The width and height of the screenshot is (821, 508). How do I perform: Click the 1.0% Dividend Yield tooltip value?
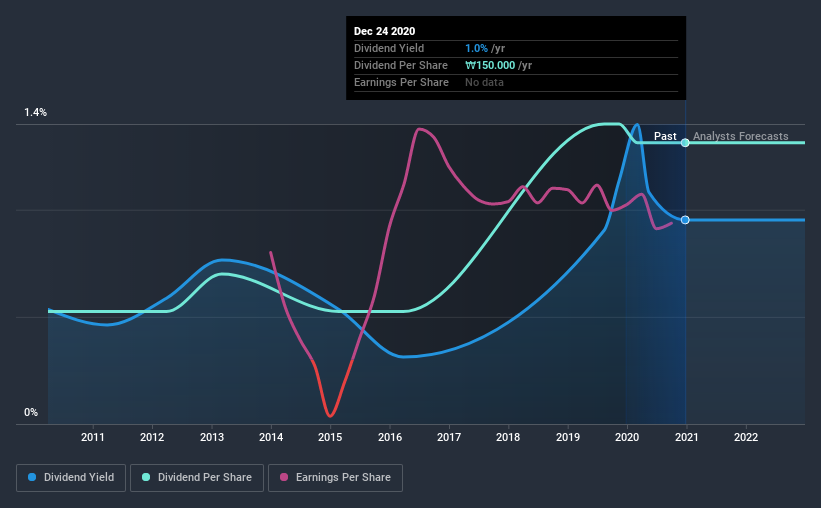pos(476,48)
